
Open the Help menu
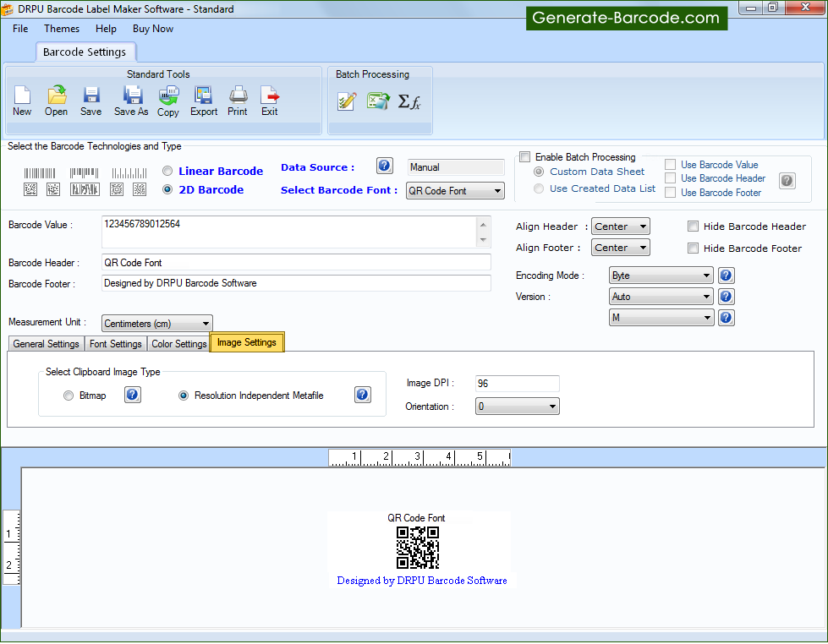106,29
